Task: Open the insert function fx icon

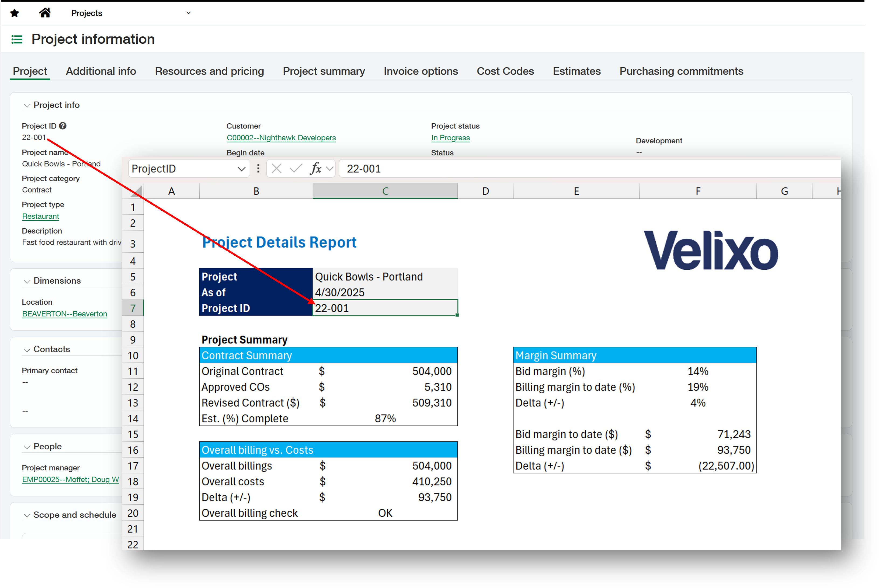Action: [x=316, y=169]
